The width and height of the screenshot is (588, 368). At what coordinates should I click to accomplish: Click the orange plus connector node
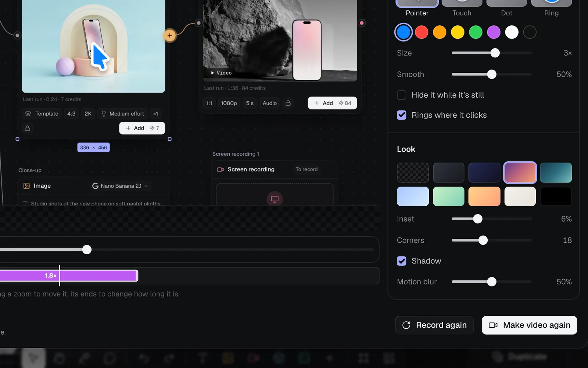tap(169, 36)
